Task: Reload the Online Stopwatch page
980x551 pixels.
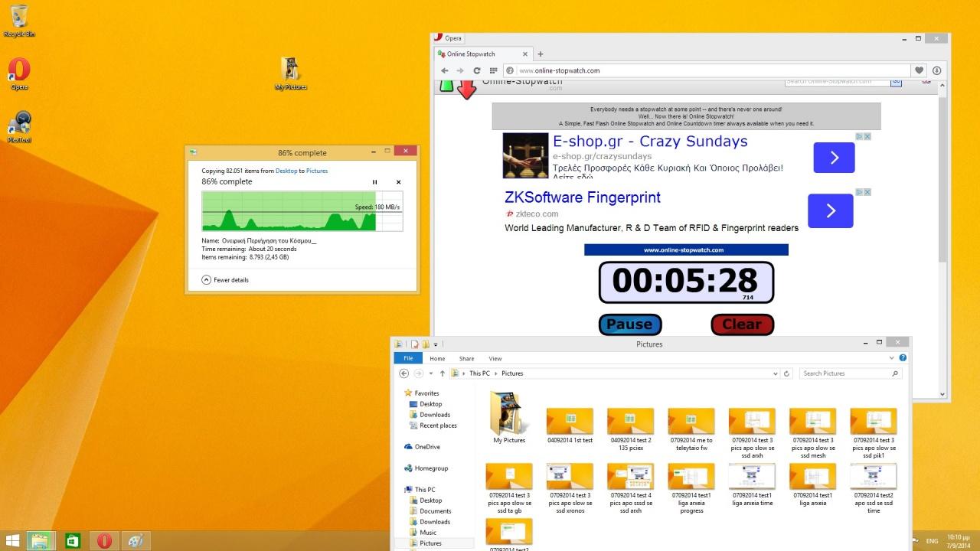Action: point(477,70)
